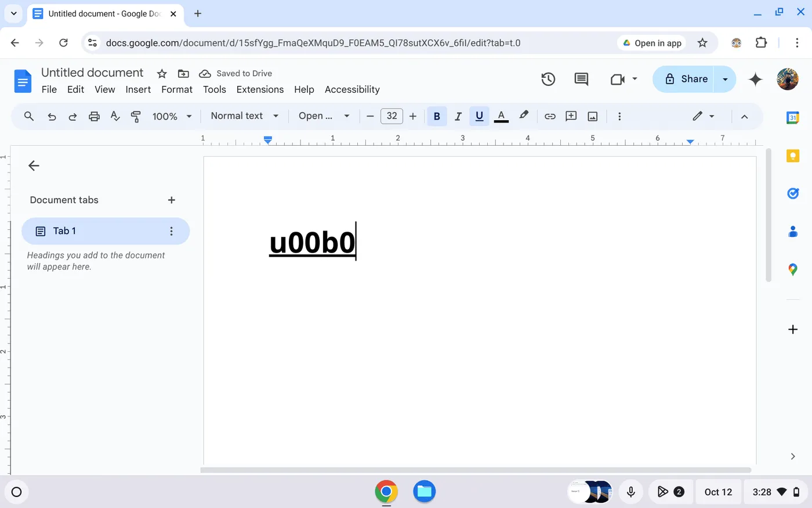The image size is (812, 508).
Task: Close the document tabs panel back arrow
Action: click(x=34, y=165)
